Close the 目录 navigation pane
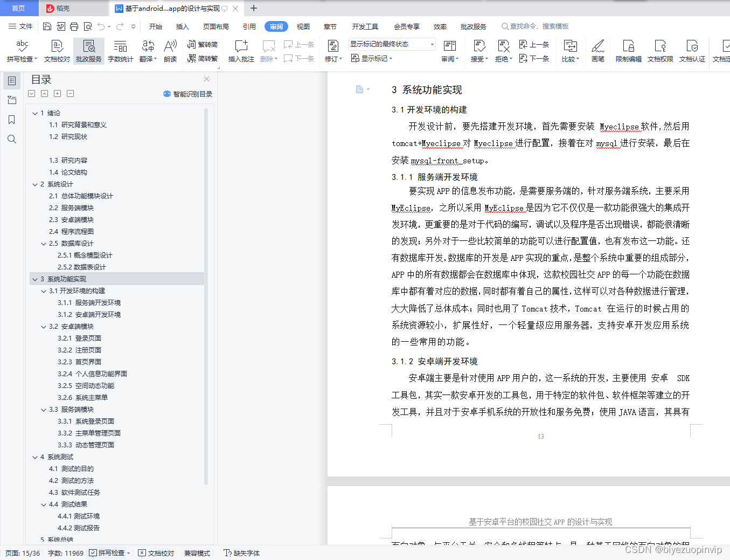 tap(206, 79)
